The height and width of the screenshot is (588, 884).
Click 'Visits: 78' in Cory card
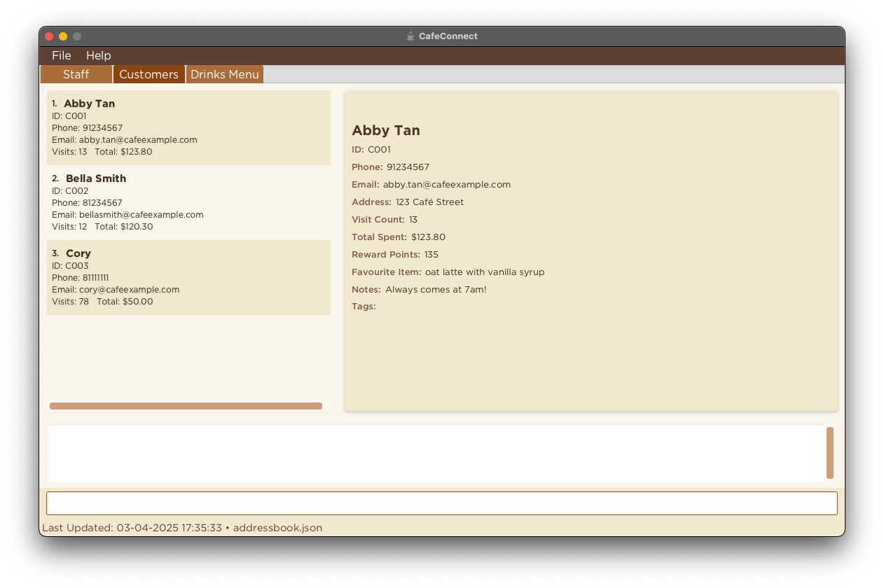(70, 302)
